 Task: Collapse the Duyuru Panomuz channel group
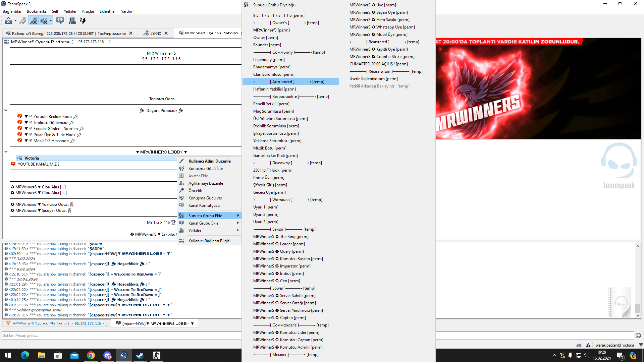(x=6, y=110)
